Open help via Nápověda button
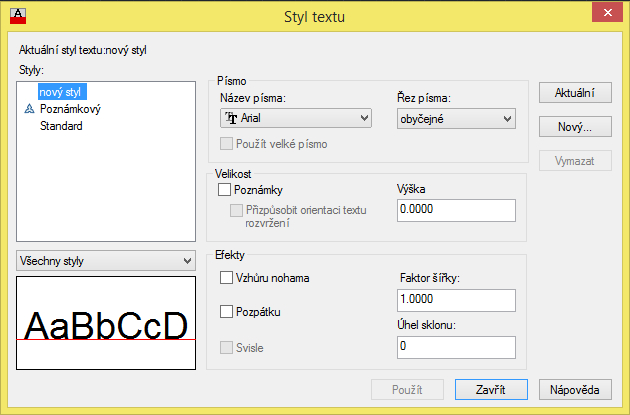This screenshot has height=415, width=630. (x=575, y=389)
